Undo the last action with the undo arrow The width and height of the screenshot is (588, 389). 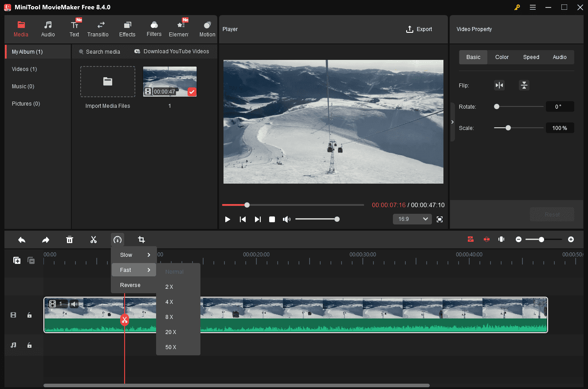click(21, 240)
